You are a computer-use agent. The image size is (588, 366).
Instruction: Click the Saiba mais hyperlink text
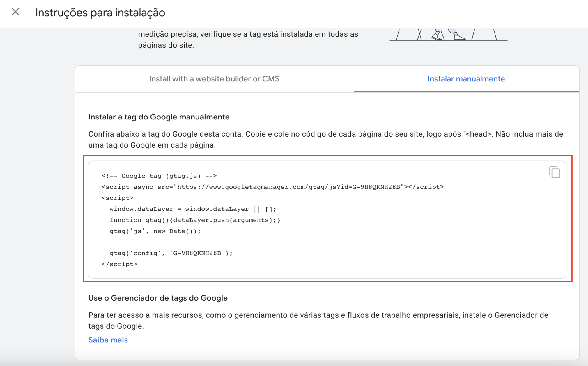click(108, 340)
